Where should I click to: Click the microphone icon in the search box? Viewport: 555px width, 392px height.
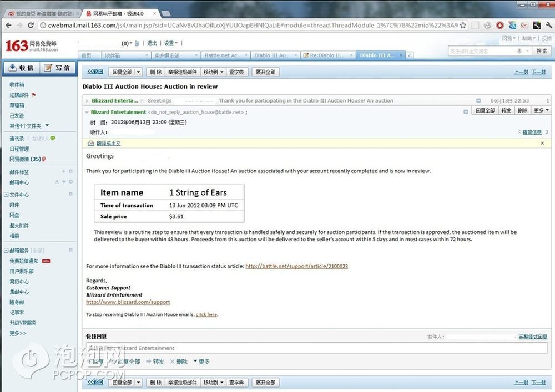tap(519, 51)
